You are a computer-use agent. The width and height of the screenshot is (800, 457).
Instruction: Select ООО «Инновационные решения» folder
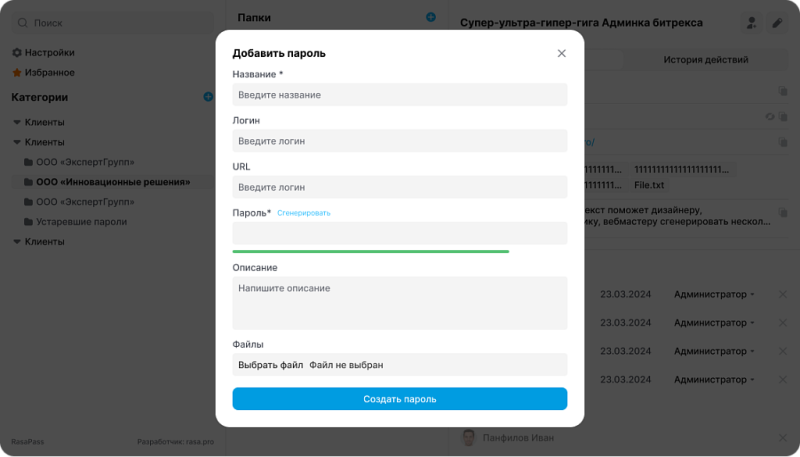point(112,182)
